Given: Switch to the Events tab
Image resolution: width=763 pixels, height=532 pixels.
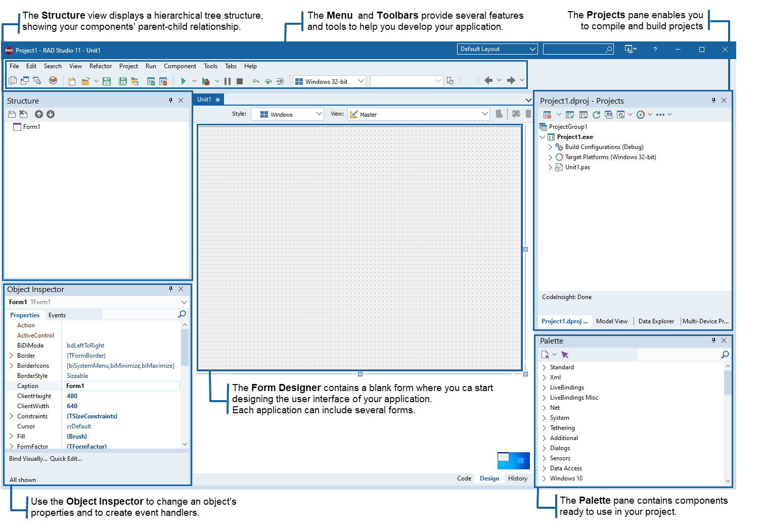Looking at the screenshot, I should pyautogui.click(x=57, y=315).
